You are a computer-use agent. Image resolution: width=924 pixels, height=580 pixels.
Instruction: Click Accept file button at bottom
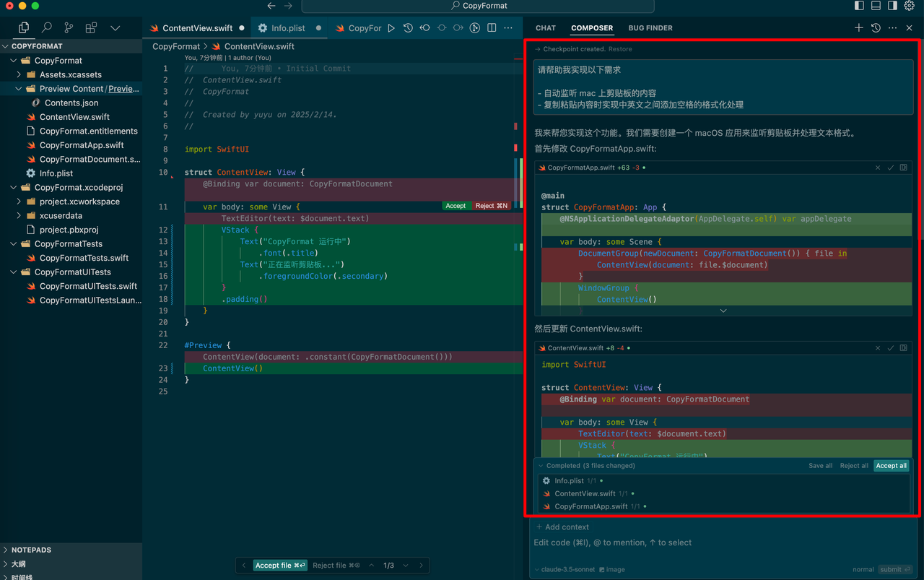pos(280,566)
